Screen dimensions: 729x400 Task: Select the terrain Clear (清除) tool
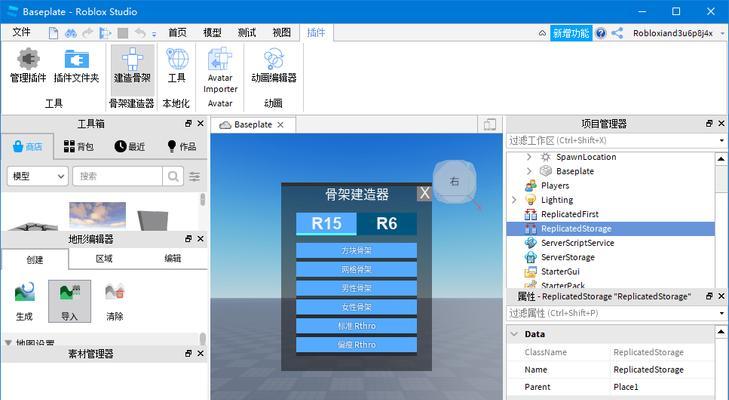[x=114, y=301]
